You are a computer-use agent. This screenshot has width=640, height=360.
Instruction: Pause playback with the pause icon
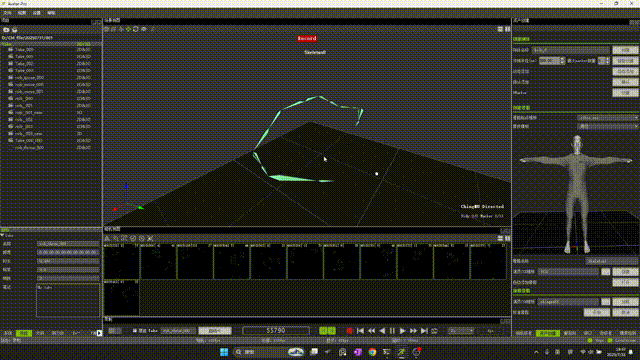[x=392, y=331]
